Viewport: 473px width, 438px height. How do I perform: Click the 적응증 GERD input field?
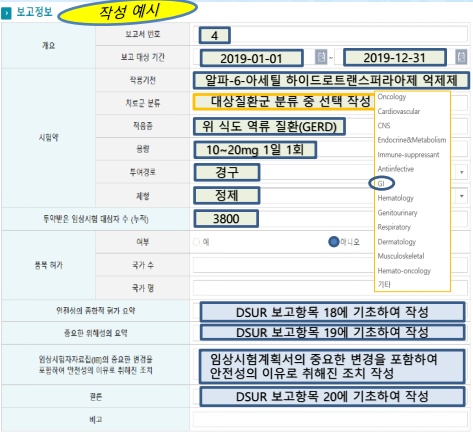(x=330, y=126)
